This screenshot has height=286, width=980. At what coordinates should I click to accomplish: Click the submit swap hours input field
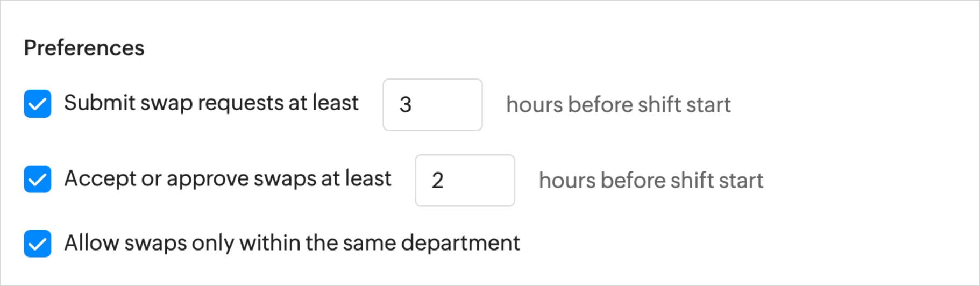[x=432, y=105]
